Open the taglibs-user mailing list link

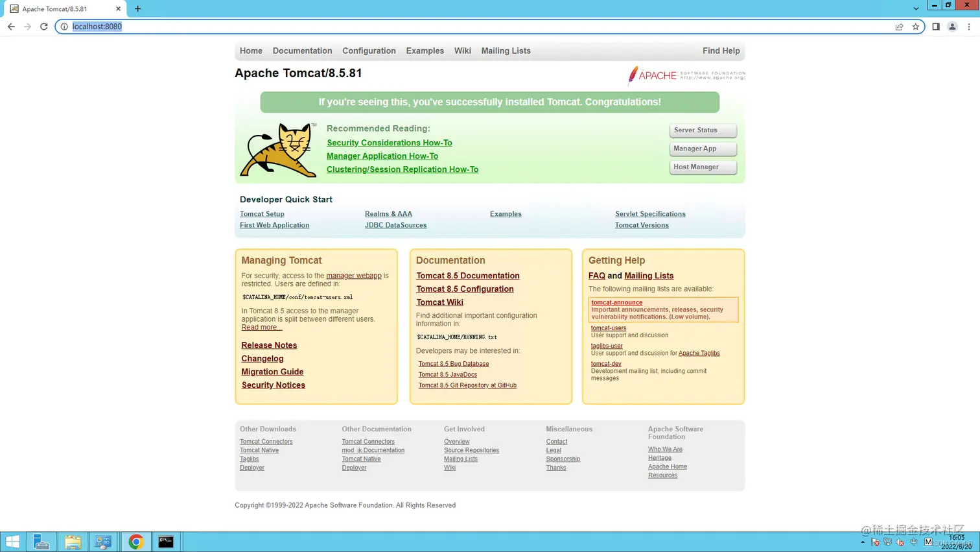[607, 346]
